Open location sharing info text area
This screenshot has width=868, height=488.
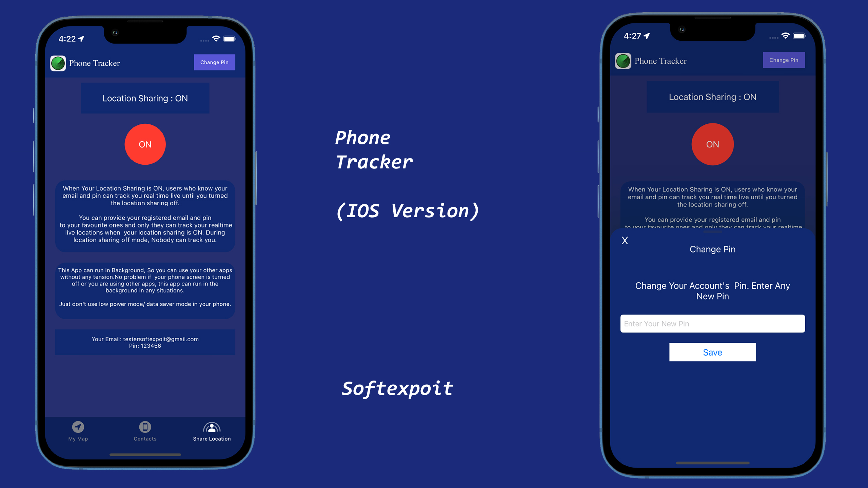(x=145, y=215)
